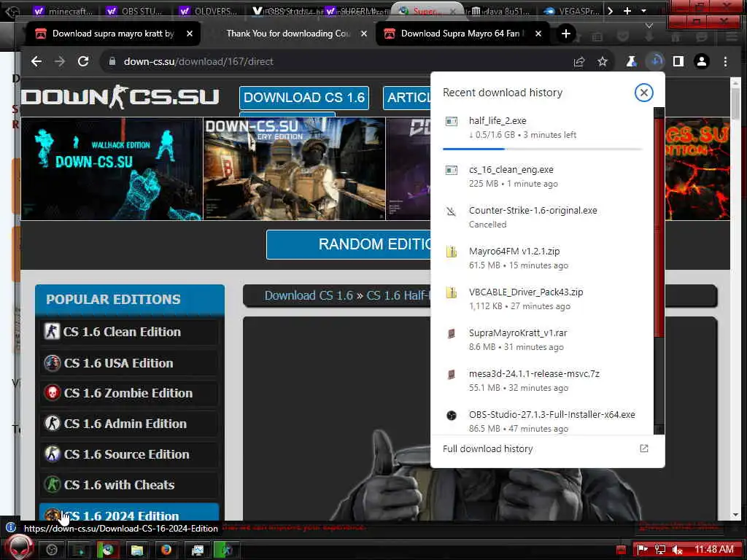Image resolution: width=747 pixels, height=560 pixels.
Task: Click the 'Download CS 1.6' breadcrumb link
Action: point(309,295)
